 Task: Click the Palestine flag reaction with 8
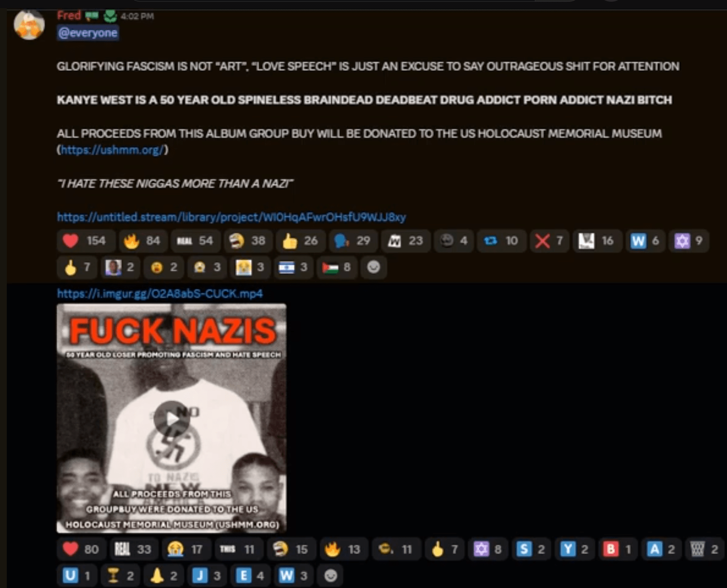tap(337, 267)
